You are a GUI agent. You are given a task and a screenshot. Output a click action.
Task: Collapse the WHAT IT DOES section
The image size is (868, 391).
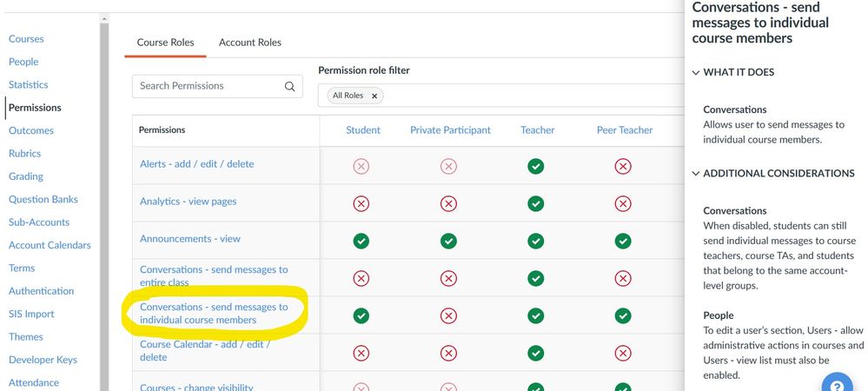(x=696, y=72)
